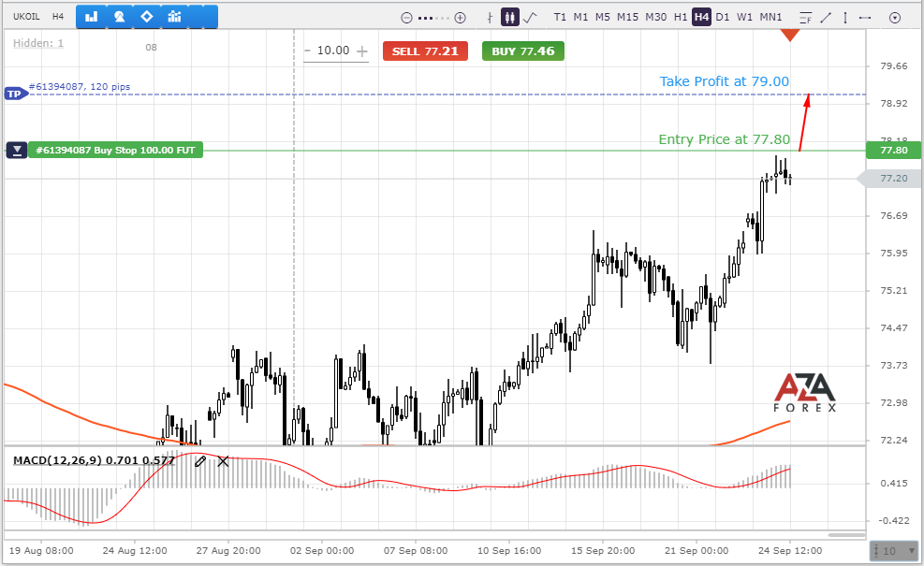This screenshot has width=924, height=566.
Task: Switch to bar chart type
Action: [491, 17]
